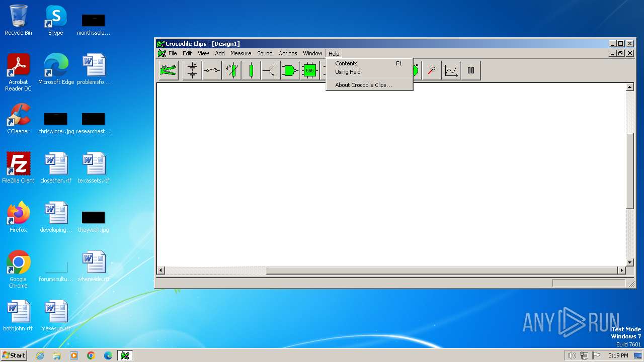Click the Windows Start button
The width and height of the screenshot is (644, 362).
point(14,355)
